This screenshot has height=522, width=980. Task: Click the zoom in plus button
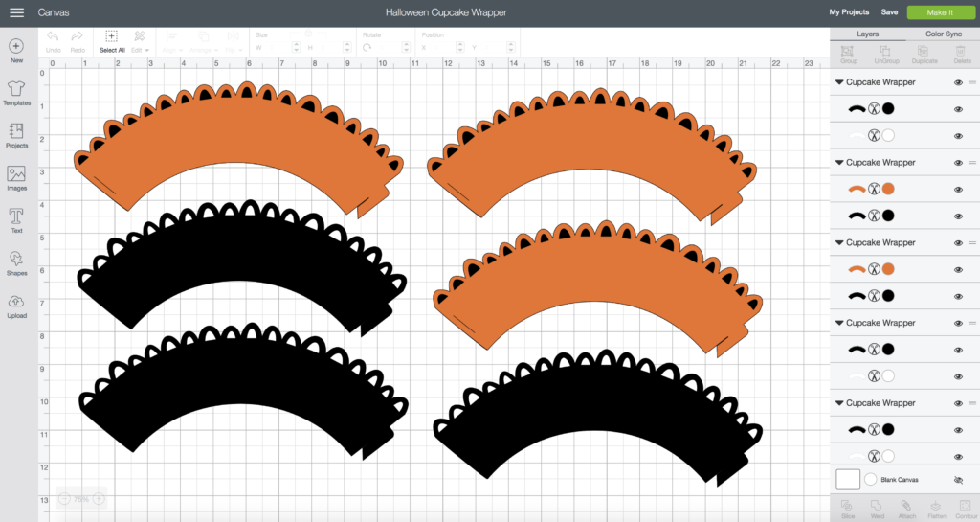point(99,499)
